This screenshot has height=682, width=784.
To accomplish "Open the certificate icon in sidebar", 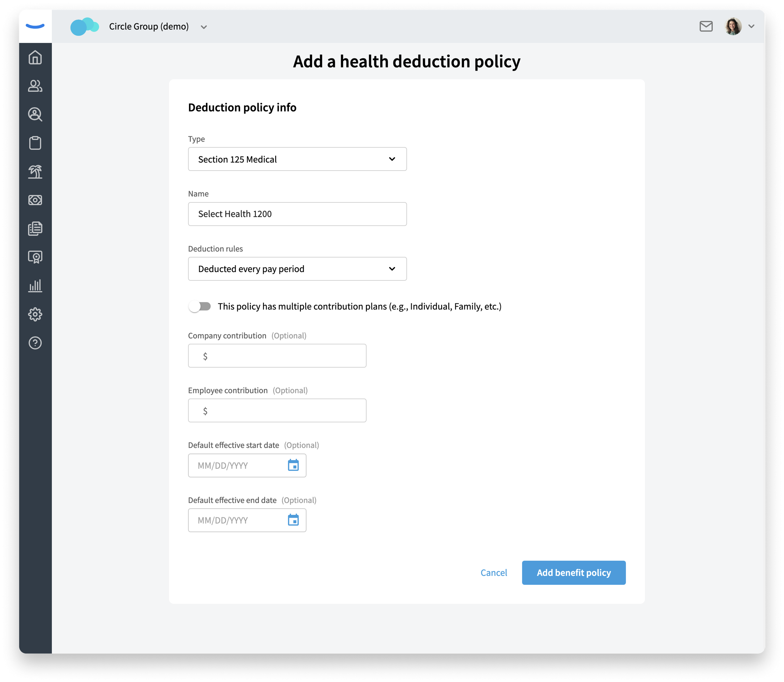I will pos(35,257).
